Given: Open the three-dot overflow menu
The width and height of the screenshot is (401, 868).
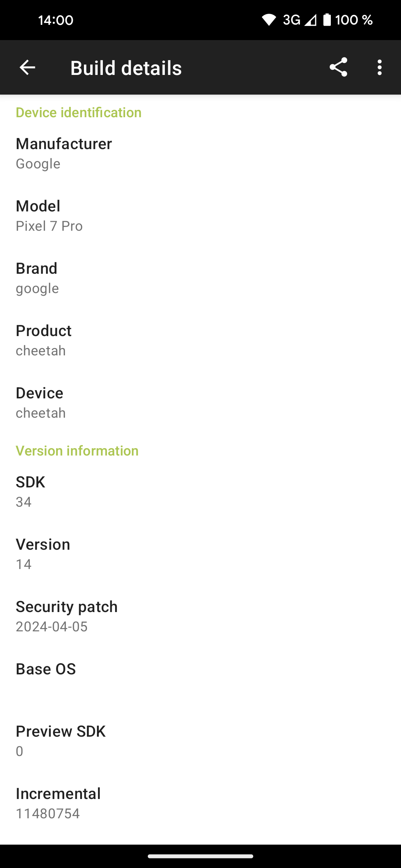Looking at the screenshot, I should 379,68.
